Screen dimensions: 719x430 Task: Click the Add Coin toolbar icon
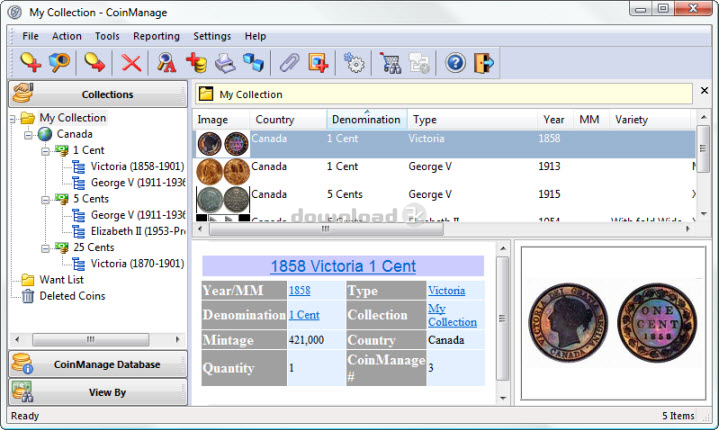(30, 63)
